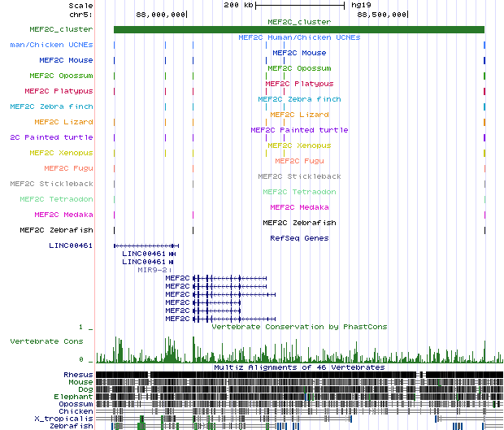Click the Chicken alignment row label
This screenshot has height=430, width=504.
point(76,410)
